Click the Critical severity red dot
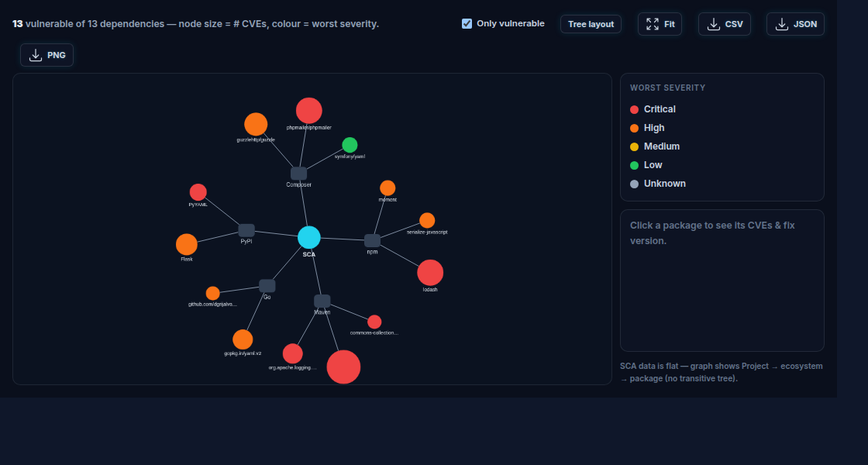The image size is (868, 465). tap(635, 109)
